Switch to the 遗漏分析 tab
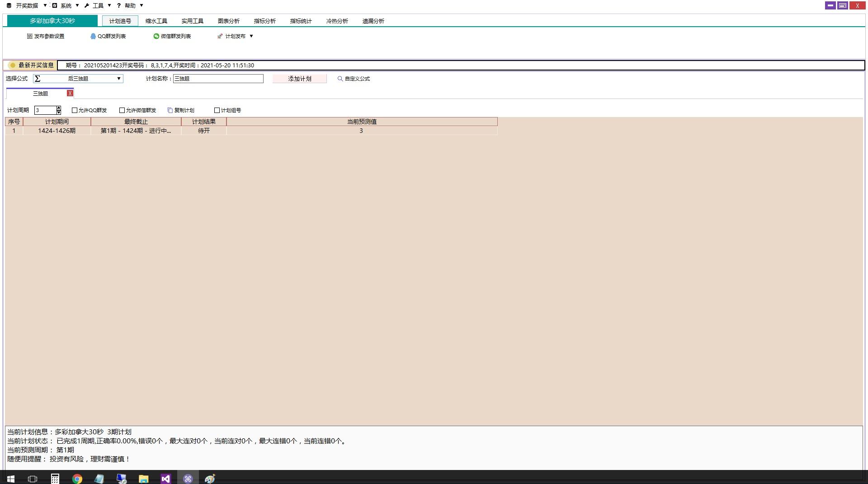The image size is (868, 484). [x=373, y=21]
